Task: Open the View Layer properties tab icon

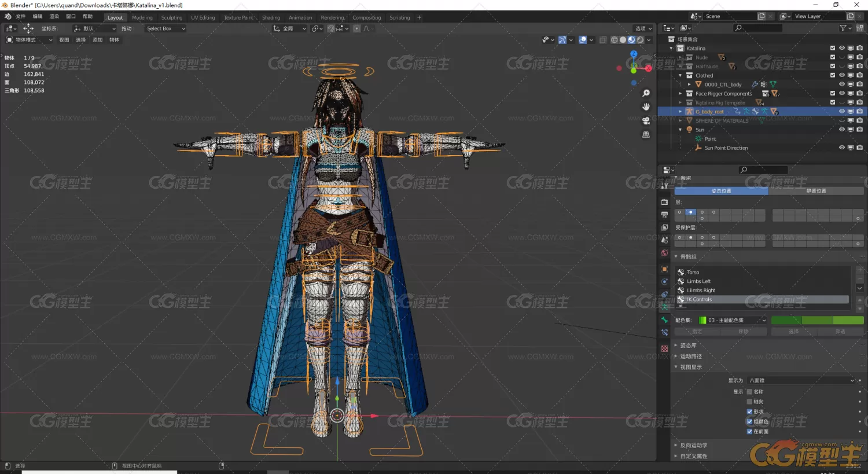Action: tap(664, 227)
